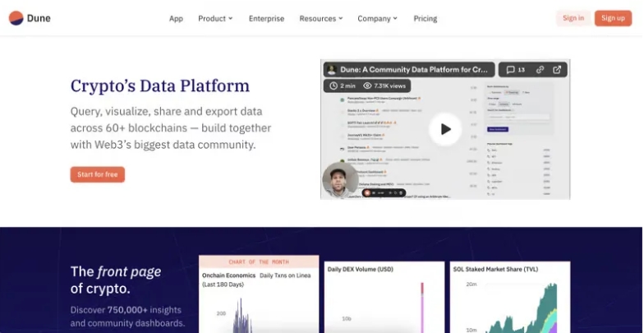Expand the Company menu
This screenshot has width=644, height=333.
tap(378, 18)
